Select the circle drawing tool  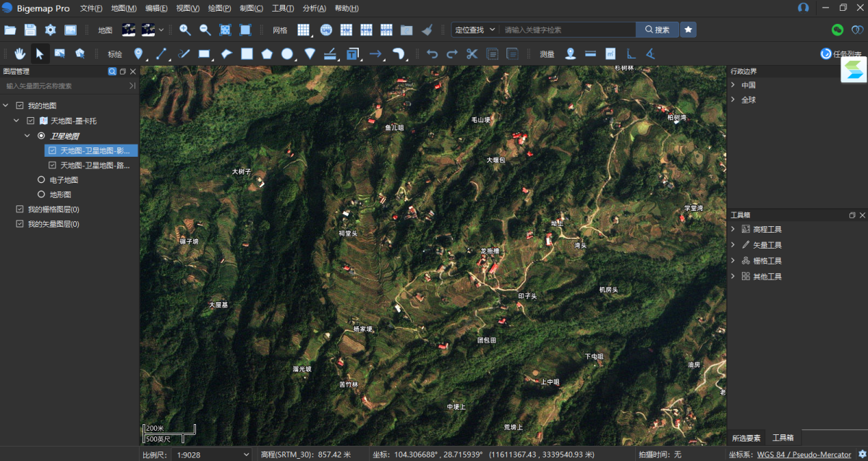tap(287, 53)
